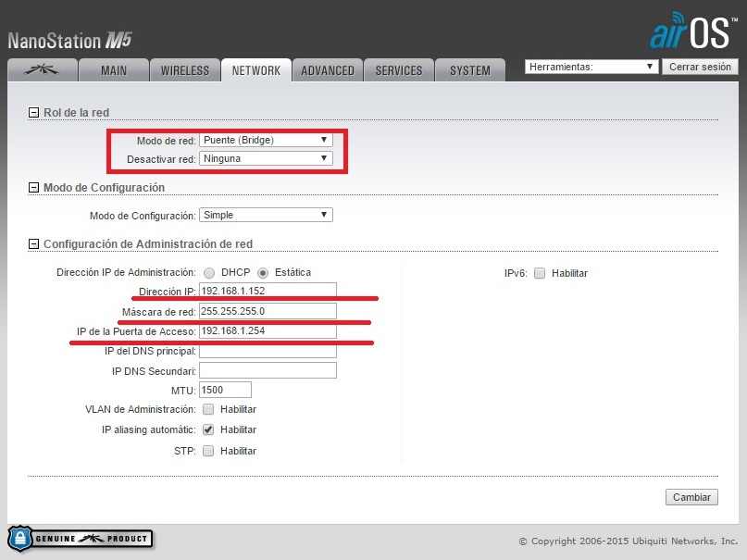
Task: Click the Máscara de red field
Action: pos(268,311)
